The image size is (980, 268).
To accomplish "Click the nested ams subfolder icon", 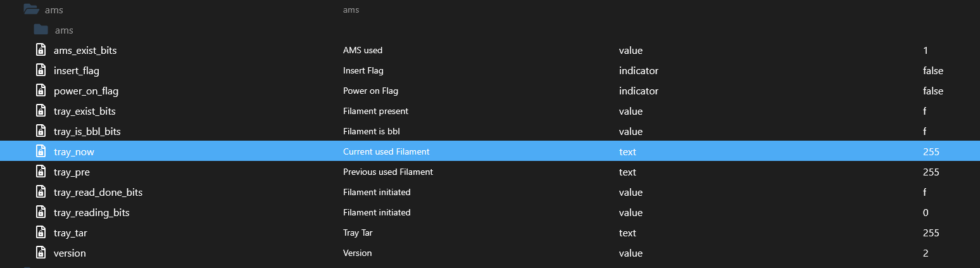I will (41, 30).
